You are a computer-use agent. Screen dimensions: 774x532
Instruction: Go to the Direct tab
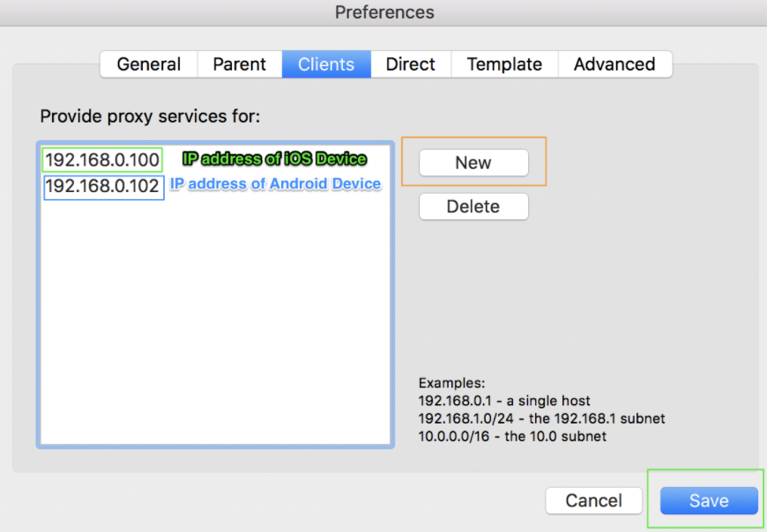click(410, 64)
